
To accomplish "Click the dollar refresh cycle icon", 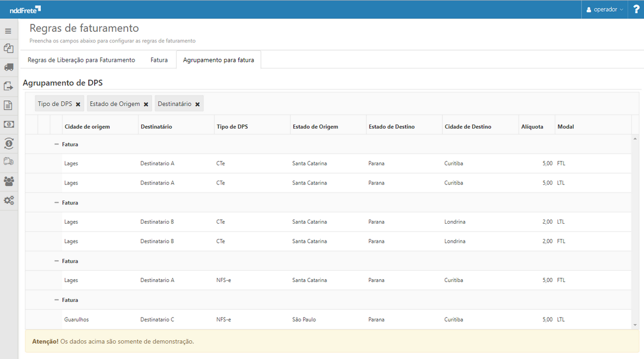I will tap(8, 143).
